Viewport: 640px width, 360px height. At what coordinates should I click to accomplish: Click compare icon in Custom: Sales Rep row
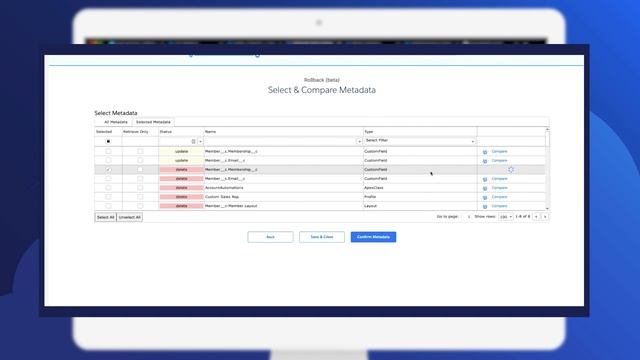click(x=485, y=198)
